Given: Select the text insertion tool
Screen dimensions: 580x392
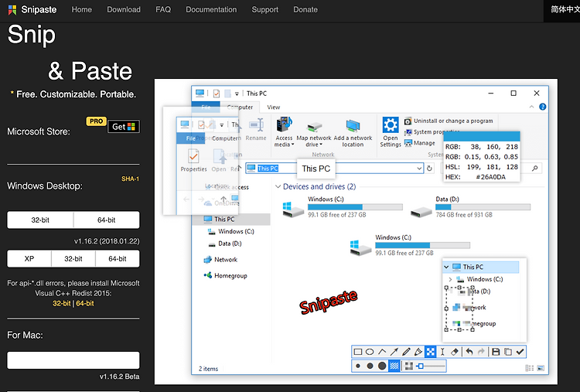Looking at the screenshot, I should [x=442, y=352].
